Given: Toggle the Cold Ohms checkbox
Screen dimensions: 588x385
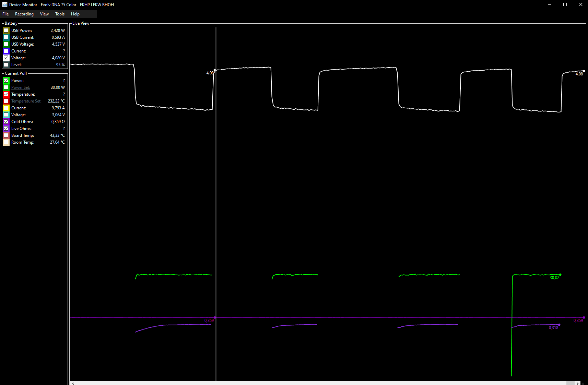Looking at the screenshot, I should click(x=6, y=122).
